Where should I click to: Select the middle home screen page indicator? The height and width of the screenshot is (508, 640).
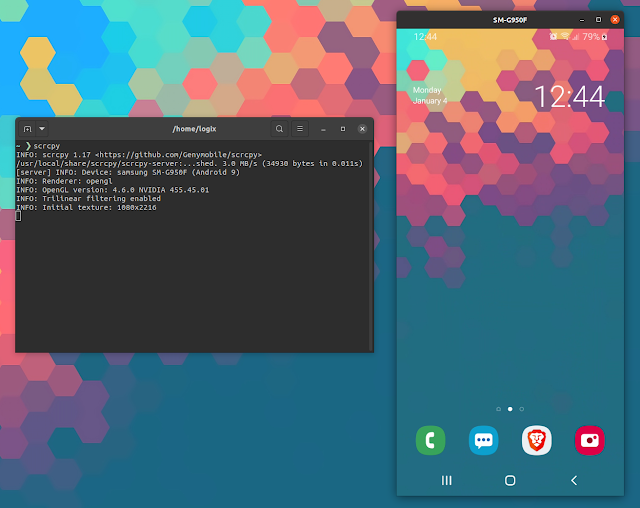coord(510,409)
